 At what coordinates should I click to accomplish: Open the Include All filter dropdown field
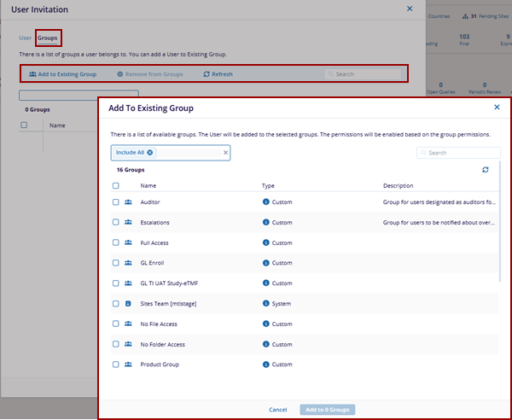[x=189, y=153]
